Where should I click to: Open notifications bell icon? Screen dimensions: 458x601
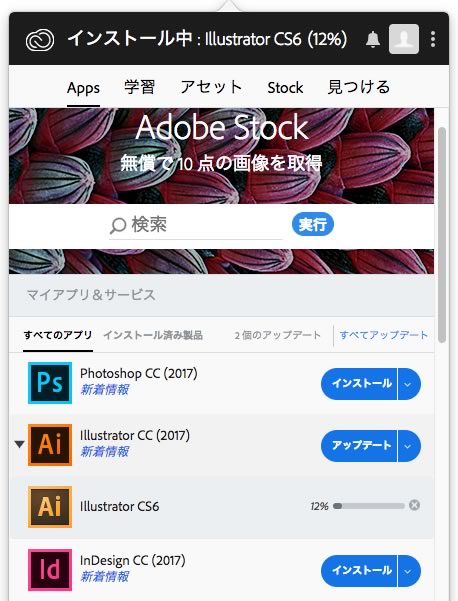click(x=373, y=39)
